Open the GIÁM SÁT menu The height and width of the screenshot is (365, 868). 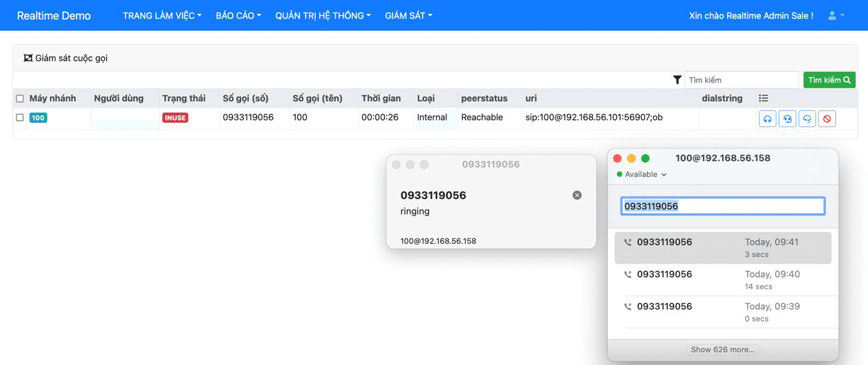[x=408, y=15]
